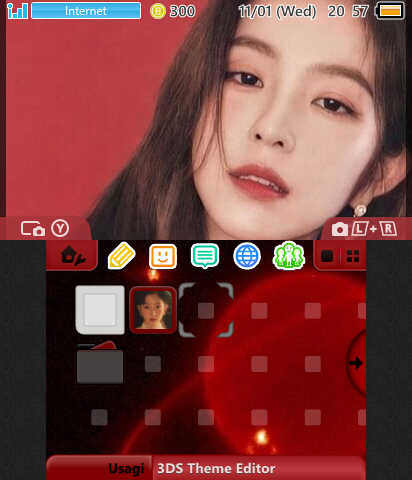
Task: Open the dark folder icon
Action: pyautogui.click(x=100, y=363)
